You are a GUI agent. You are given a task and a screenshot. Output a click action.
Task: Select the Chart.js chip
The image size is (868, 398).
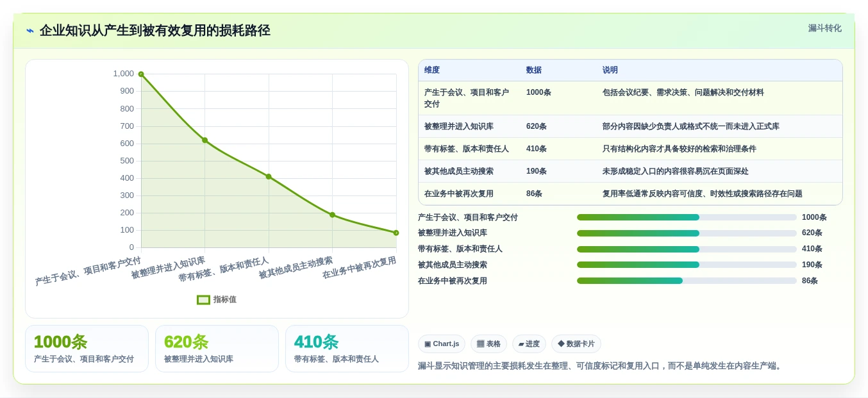(x=442, y=344)
